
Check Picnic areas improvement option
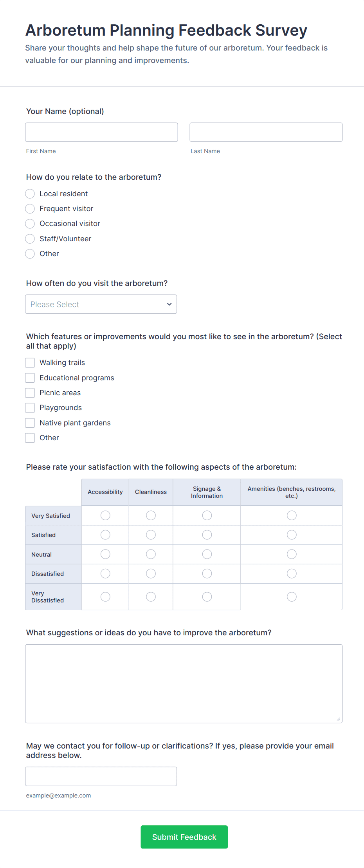30,392
